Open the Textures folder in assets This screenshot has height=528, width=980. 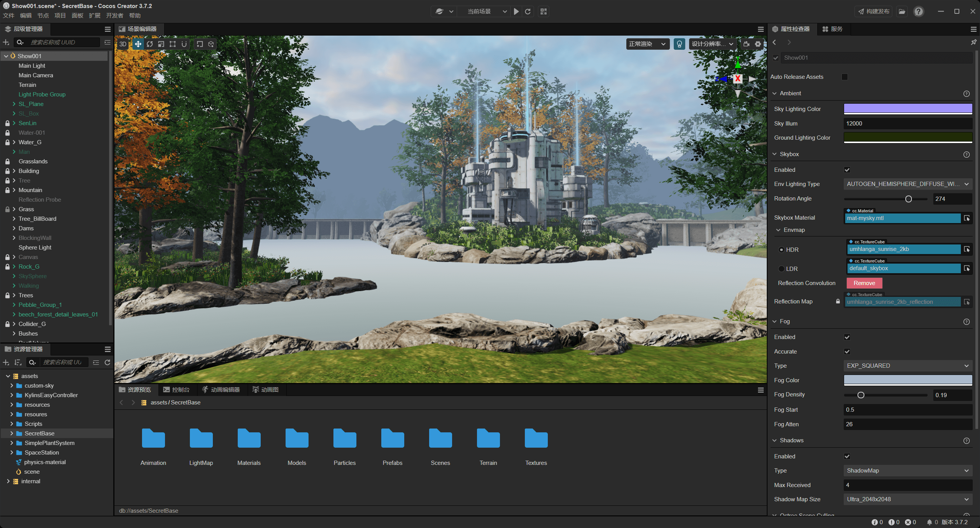[536, 439]
